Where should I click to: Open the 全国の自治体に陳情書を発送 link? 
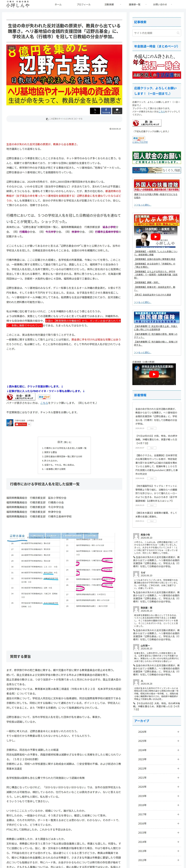[x=155, y=259]
